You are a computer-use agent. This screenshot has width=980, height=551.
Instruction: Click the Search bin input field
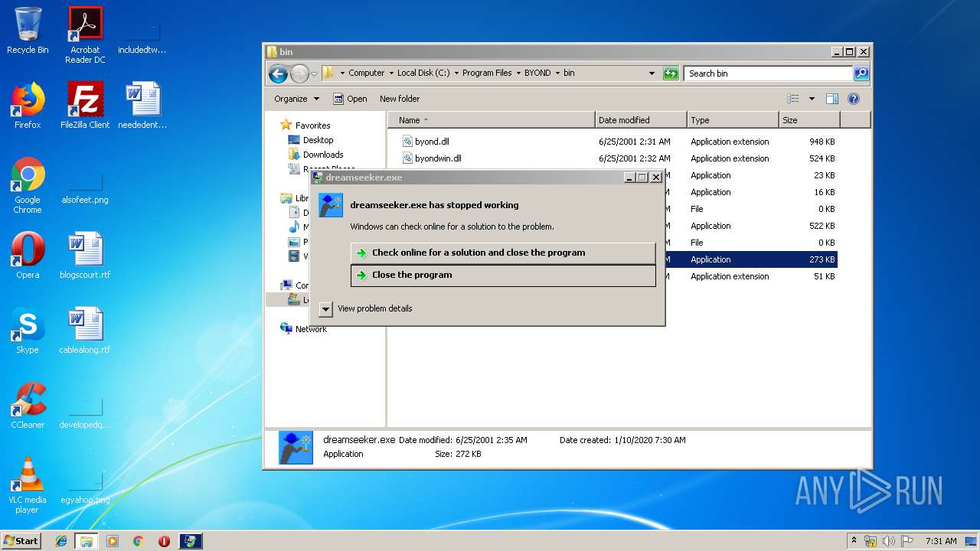(x=768, y=73)
